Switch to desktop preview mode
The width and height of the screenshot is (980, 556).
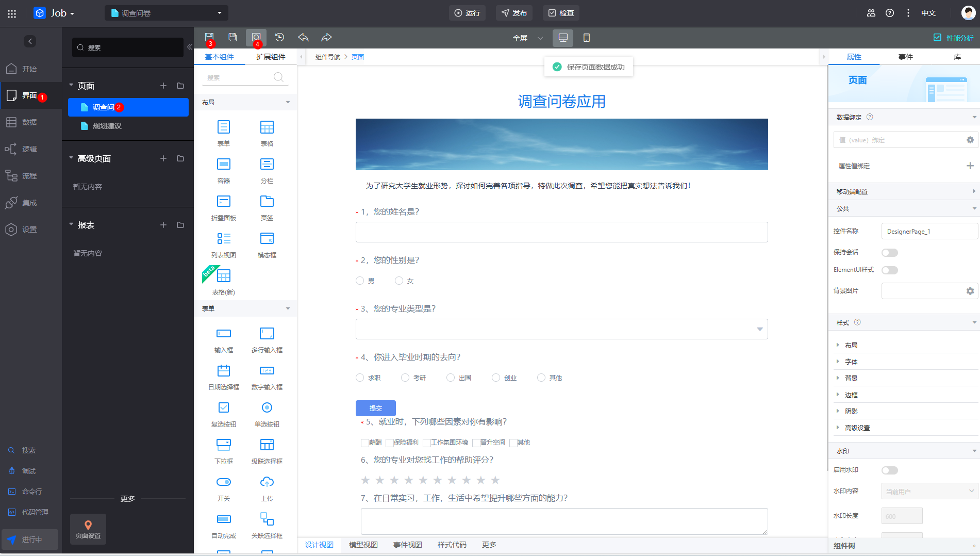(563, 38)
